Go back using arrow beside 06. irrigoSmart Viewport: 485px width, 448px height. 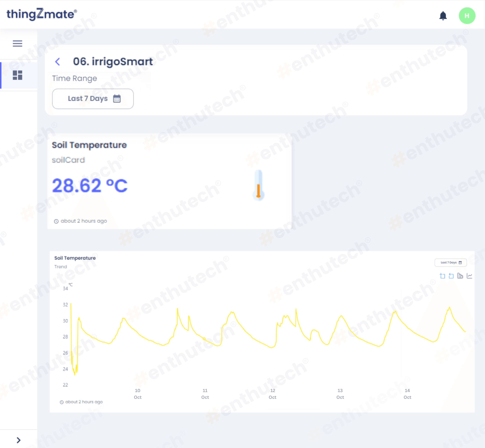pyautogui.click(x=57, y=62)
